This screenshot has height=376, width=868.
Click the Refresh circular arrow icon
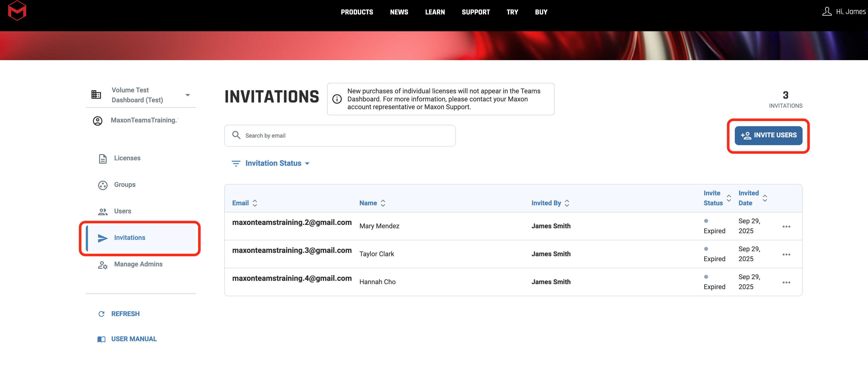click(x=101, y=314)
